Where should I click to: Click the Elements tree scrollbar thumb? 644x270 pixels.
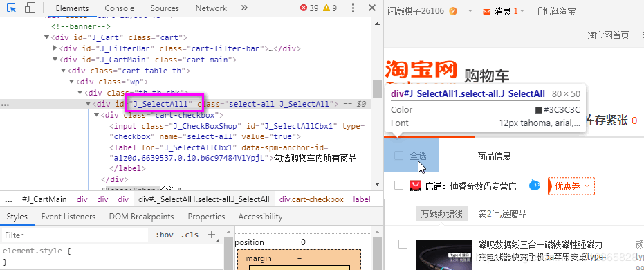click(376, 89)
